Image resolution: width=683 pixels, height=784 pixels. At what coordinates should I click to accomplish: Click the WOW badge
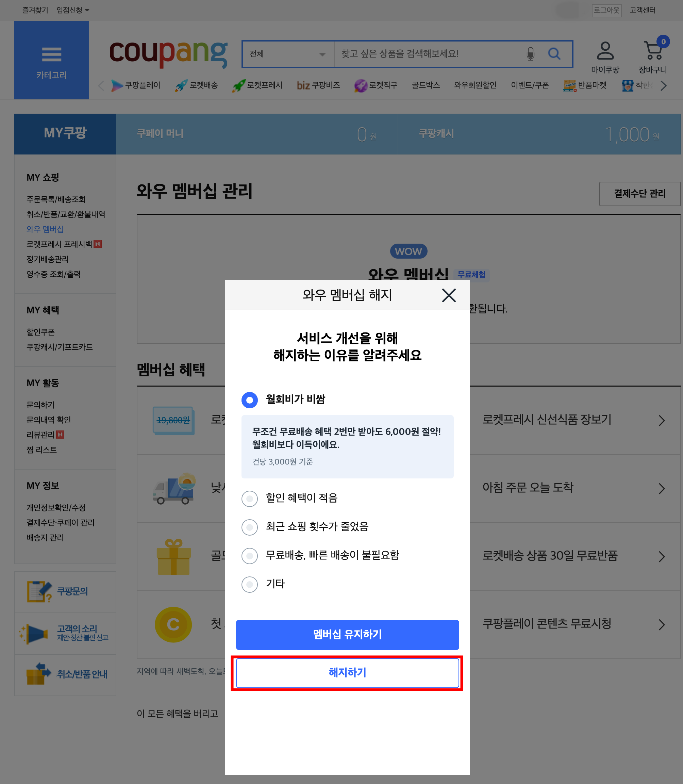coord(408,251)
